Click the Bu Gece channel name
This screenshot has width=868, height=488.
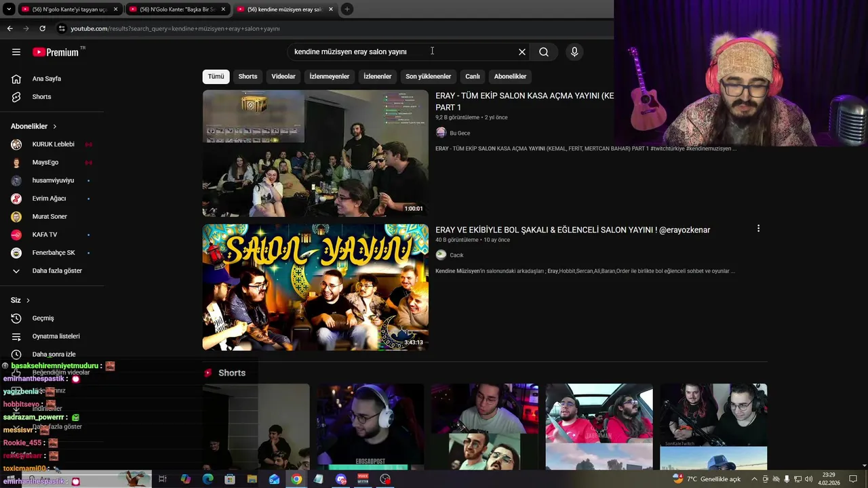point(460,134)
